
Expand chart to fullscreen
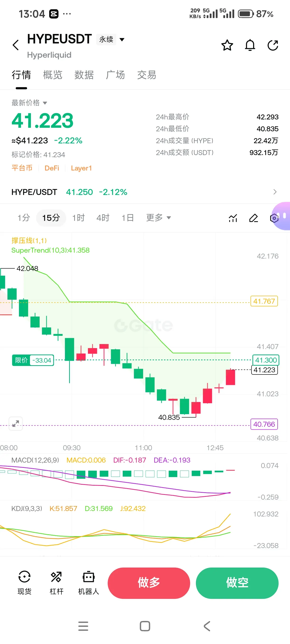pos(16,423)
